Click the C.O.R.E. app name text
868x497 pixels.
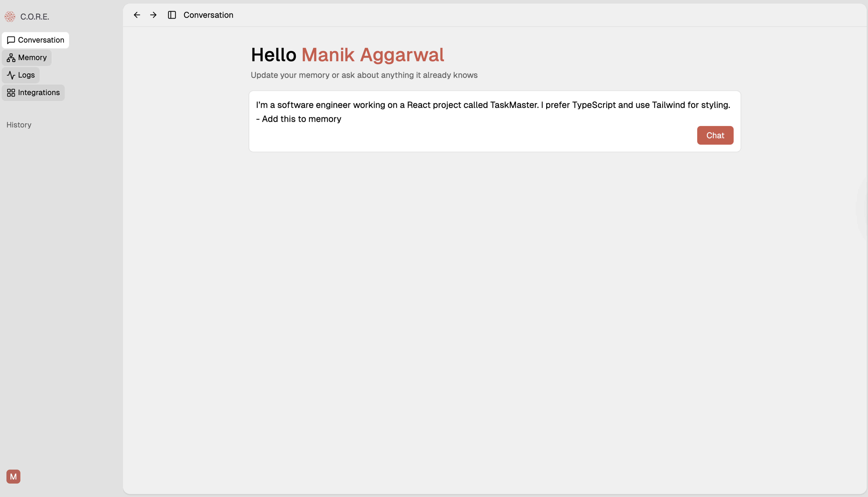click(x=35, y=17)
